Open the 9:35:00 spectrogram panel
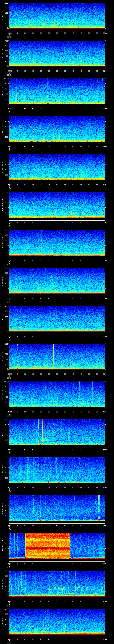This screenshot has height=644, width=114. coord(57,243)
